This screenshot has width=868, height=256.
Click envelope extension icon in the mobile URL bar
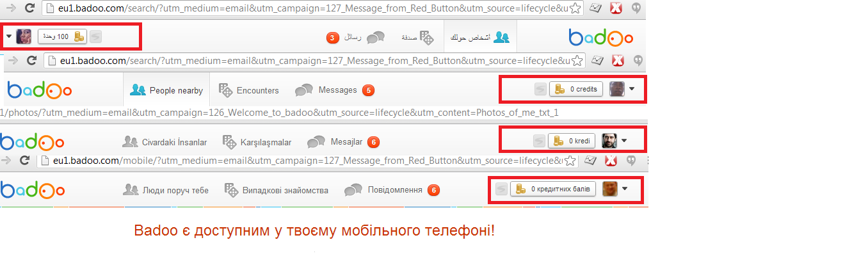(591, 160)
